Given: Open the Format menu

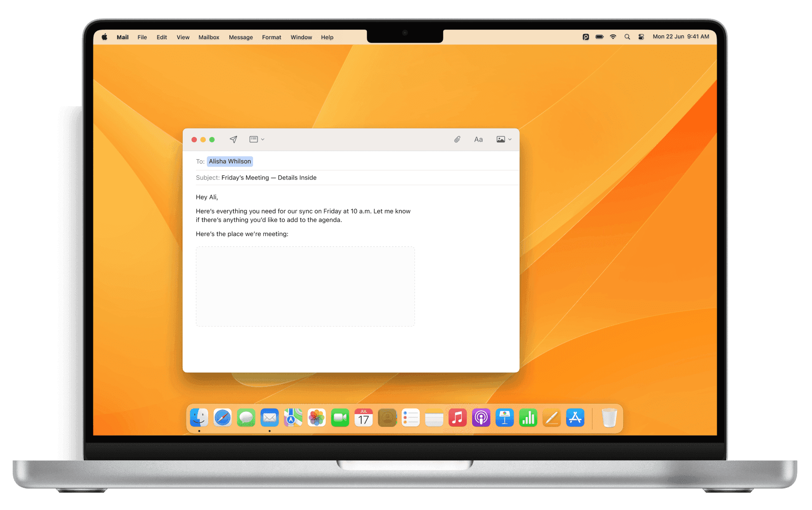Looking at the screenshot, I should point(271,37).
